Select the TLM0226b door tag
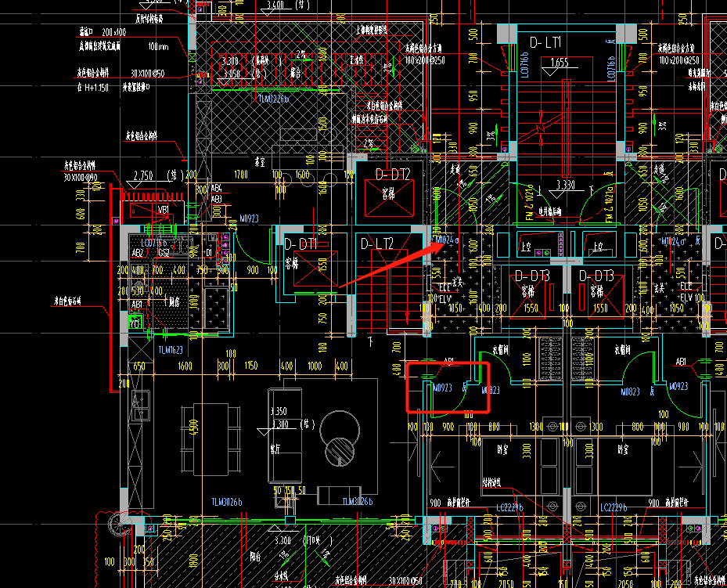 coord(274,99)
